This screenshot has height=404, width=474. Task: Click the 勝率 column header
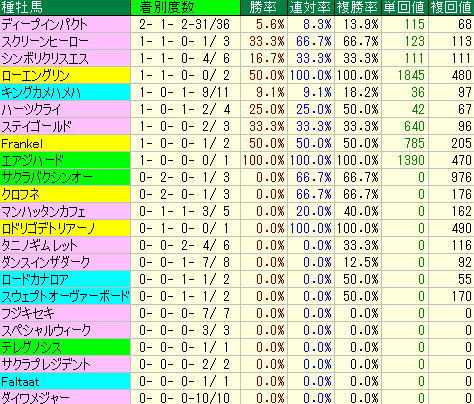(x=264, y=7)
